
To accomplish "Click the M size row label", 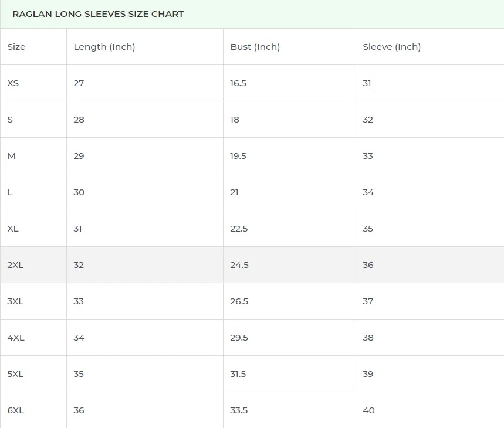I will click(11, 156).
